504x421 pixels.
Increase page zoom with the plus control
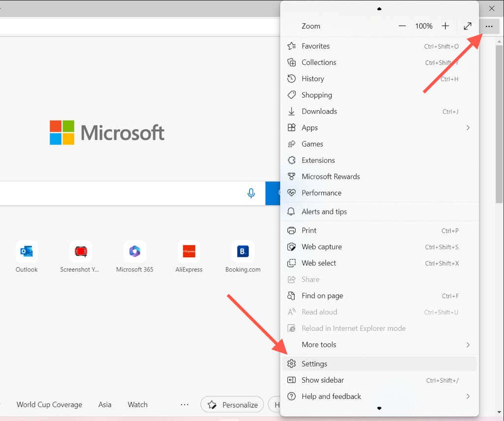tap(445, 26)
